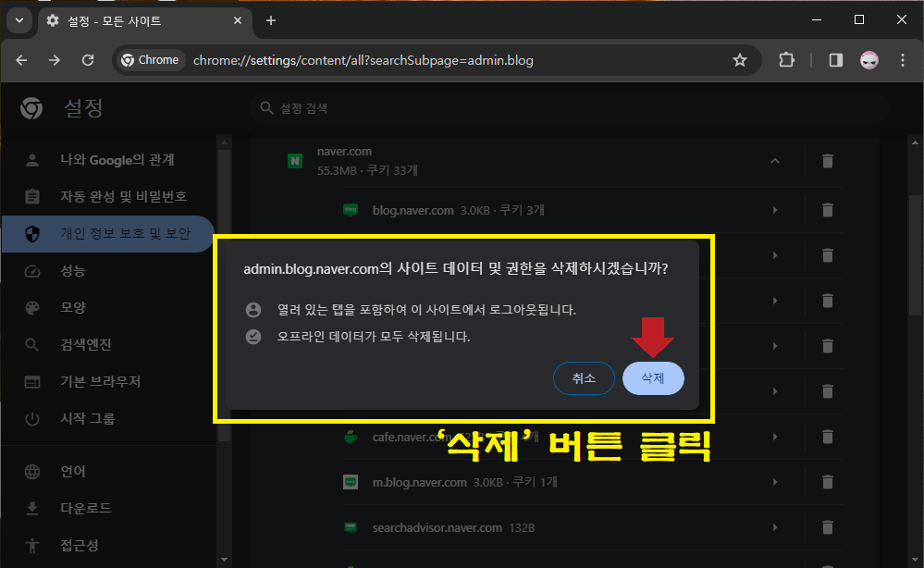Viewport: 924px width, 568px height.
Task: Delete all naver.com data trash icon
Action: click(x=828, y=161)
